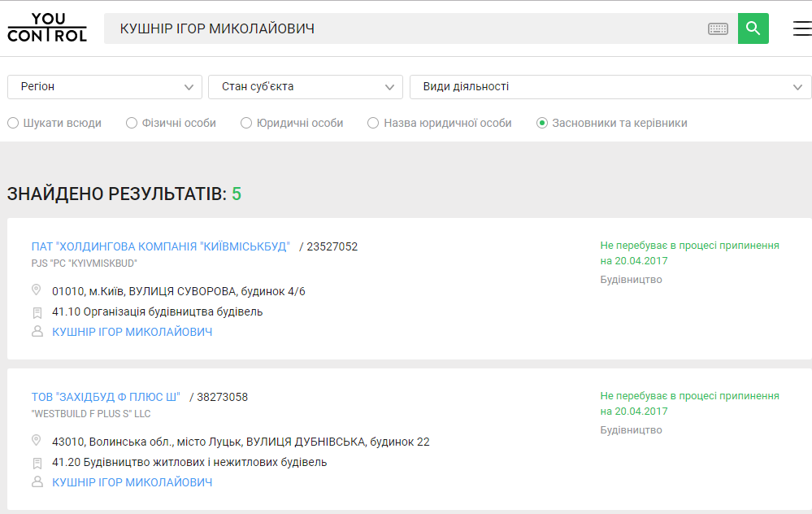The height and width of the screenshot is (514, 812).
Task: Click activity icon beside 41.10 Організація будівництва
Action: click(37, 311)
